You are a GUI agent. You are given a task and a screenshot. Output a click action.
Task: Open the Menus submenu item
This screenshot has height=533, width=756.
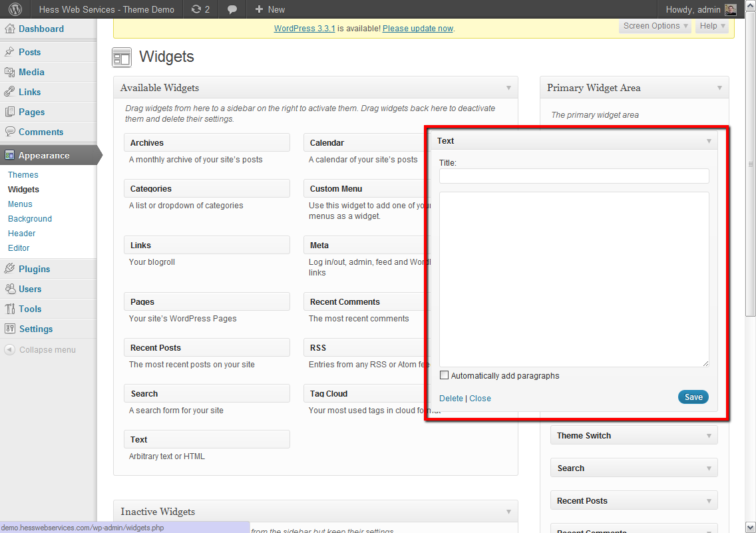point(20,204)
